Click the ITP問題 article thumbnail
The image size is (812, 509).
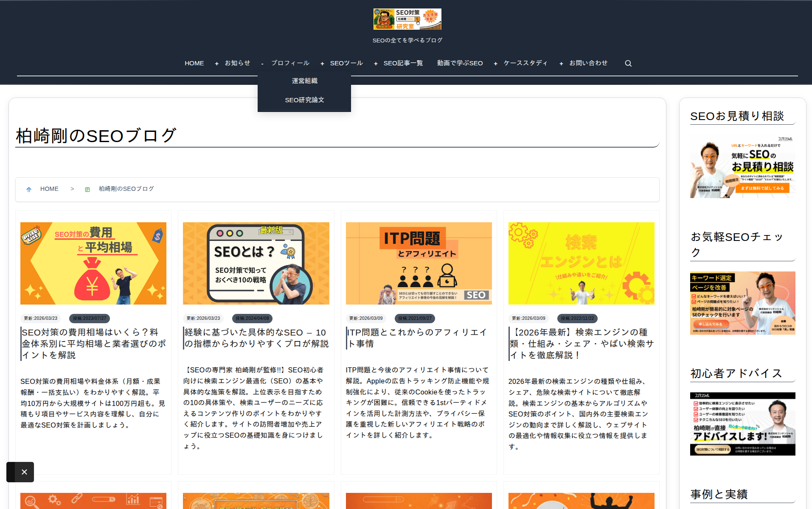[419, 263]
